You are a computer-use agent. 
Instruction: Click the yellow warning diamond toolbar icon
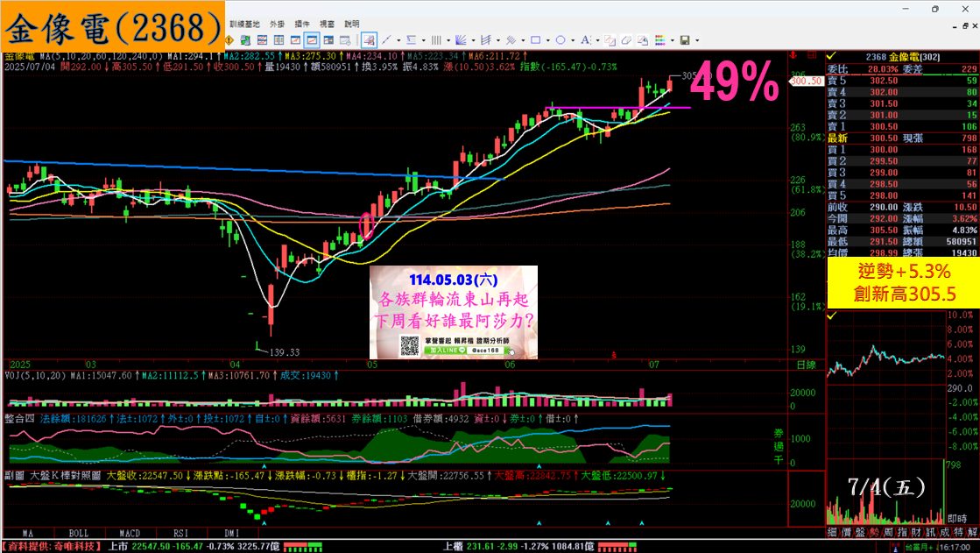pos(228,40)
